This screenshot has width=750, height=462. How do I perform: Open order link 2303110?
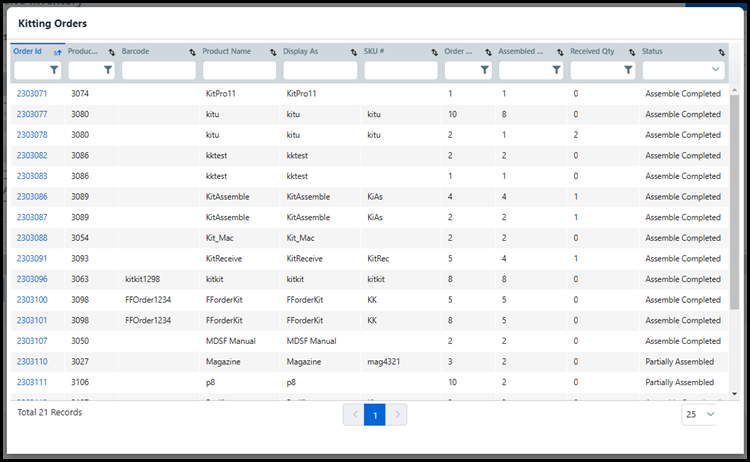coord(32,362)
